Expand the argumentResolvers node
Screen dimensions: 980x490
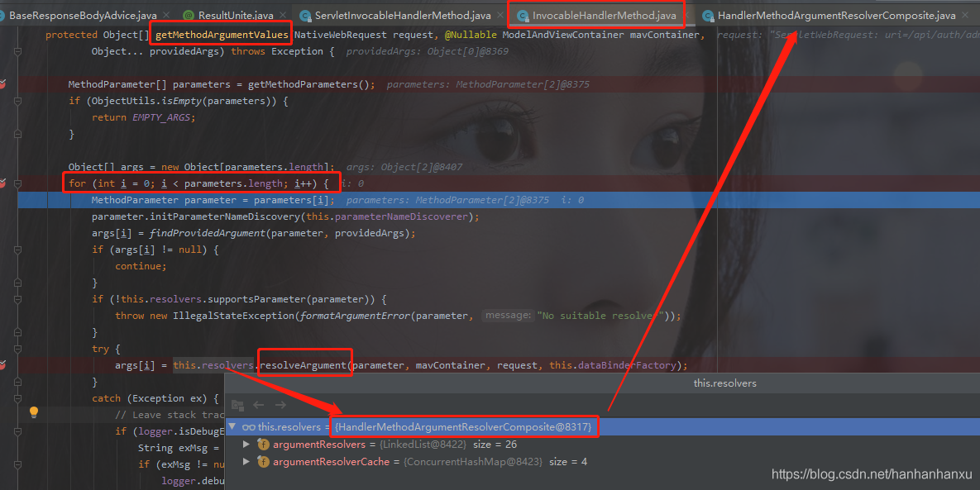click(246, 445)
